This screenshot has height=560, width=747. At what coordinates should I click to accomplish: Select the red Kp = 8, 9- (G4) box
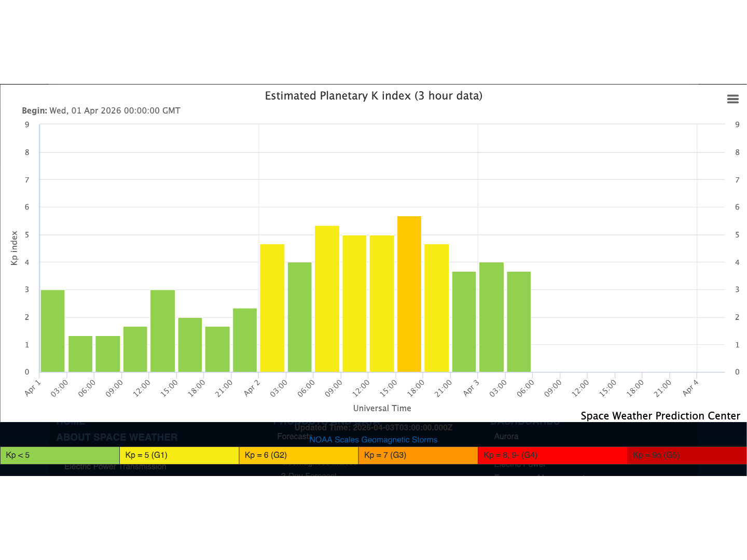552,455
